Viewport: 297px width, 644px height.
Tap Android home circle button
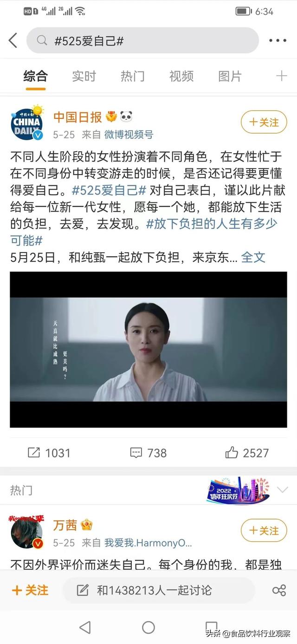pyautogui.click(x=148, y=627)
